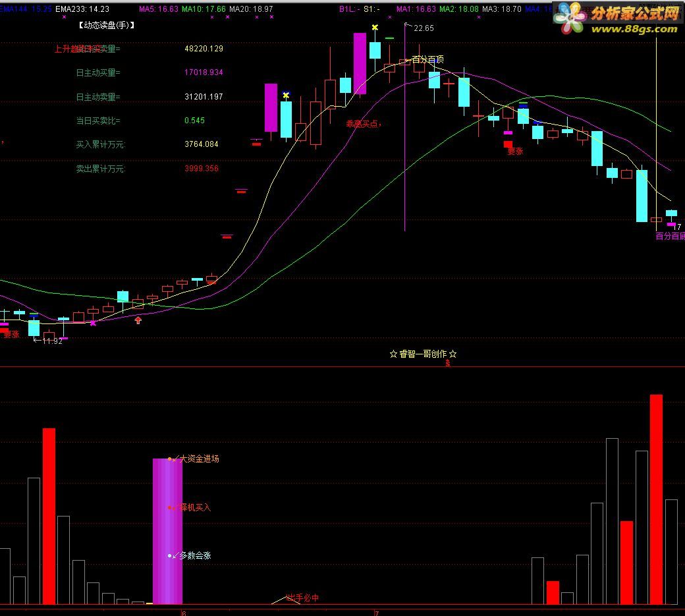Click the B1L indicator label

[x=350, y=9]
